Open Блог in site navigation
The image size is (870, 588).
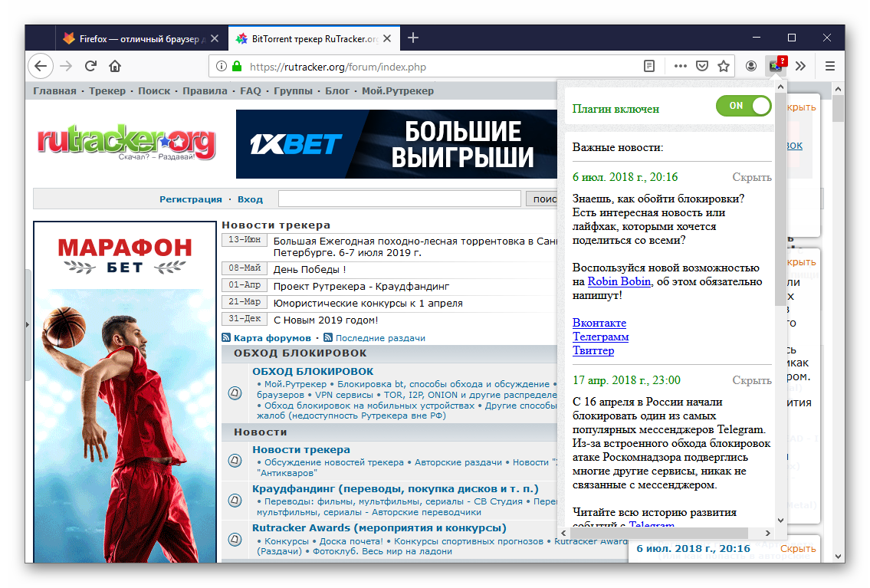click(x=337, y=91)
